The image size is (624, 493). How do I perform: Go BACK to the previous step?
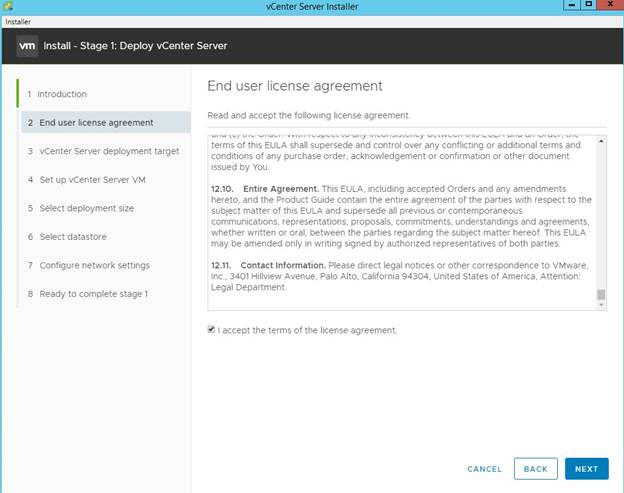pyautogui.click(x=536, y=469)
